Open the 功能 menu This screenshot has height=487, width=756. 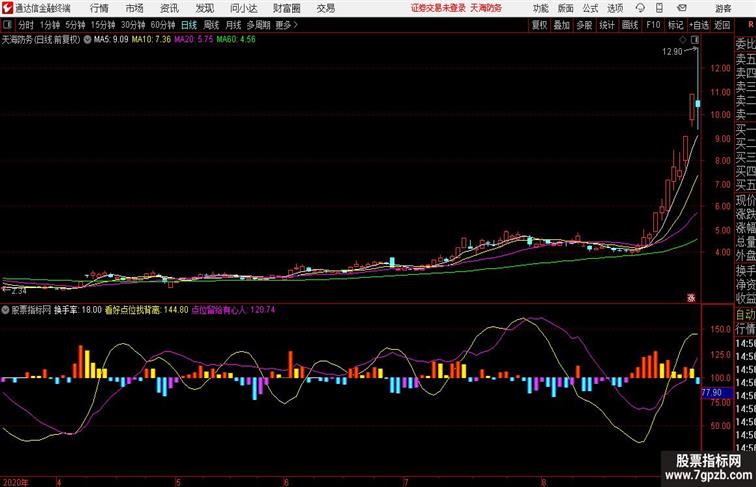[540, 8]
